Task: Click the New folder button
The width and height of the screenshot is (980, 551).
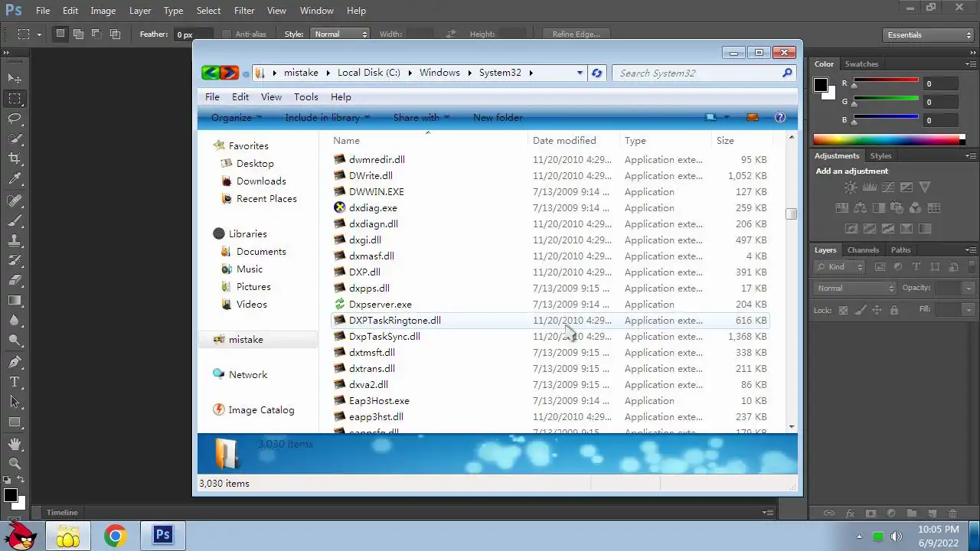Action: click(x=498, y=117)
